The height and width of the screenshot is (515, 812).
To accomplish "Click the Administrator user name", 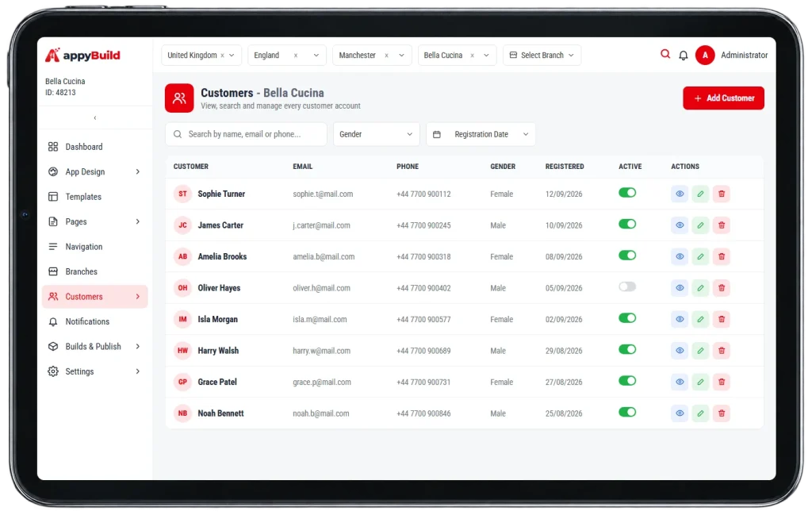I will point(744,55).
